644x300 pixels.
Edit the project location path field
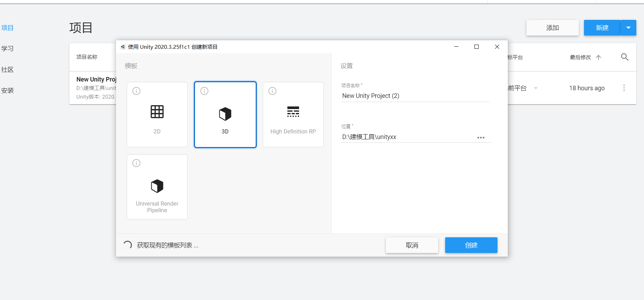407,137
